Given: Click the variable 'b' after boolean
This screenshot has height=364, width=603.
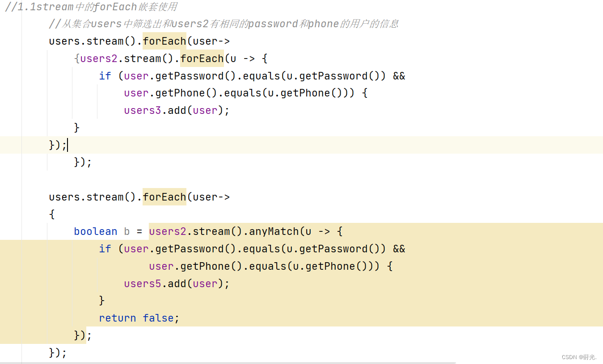Looking at the screenshot, I should 127,231.
